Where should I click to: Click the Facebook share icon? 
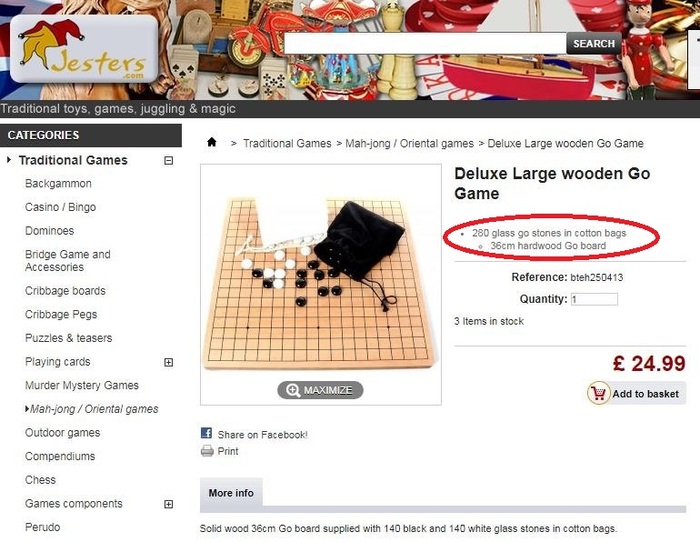(x=206, y=433)
